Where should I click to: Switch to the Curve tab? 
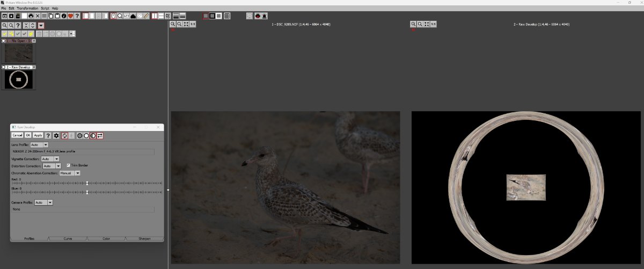click(x=68, y=238)
